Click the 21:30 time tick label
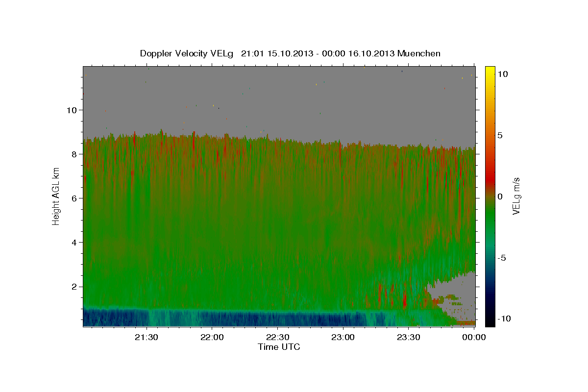Image resolution: width=588 pixels, height=392 pixels. [x=147, y=337]
